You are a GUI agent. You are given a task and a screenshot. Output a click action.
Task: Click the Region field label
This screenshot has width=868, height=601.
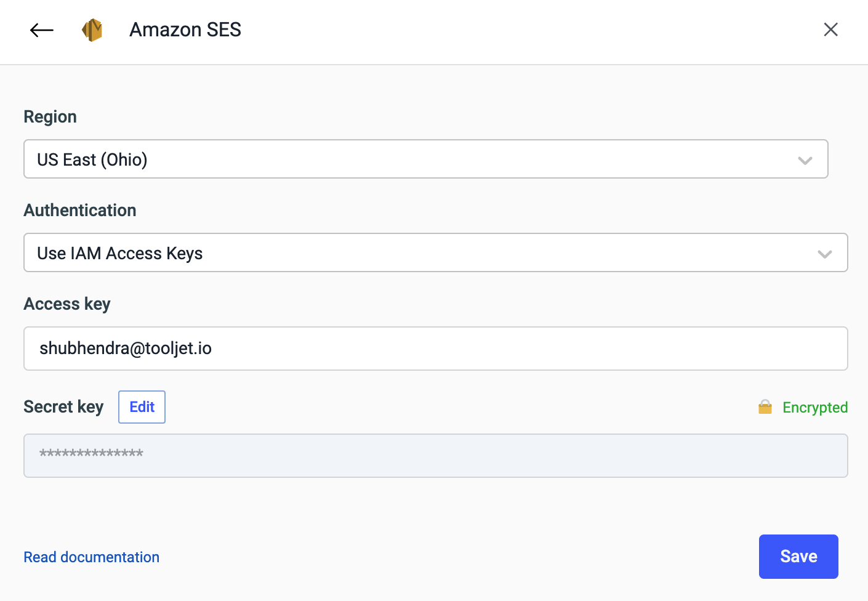point(50,117)
